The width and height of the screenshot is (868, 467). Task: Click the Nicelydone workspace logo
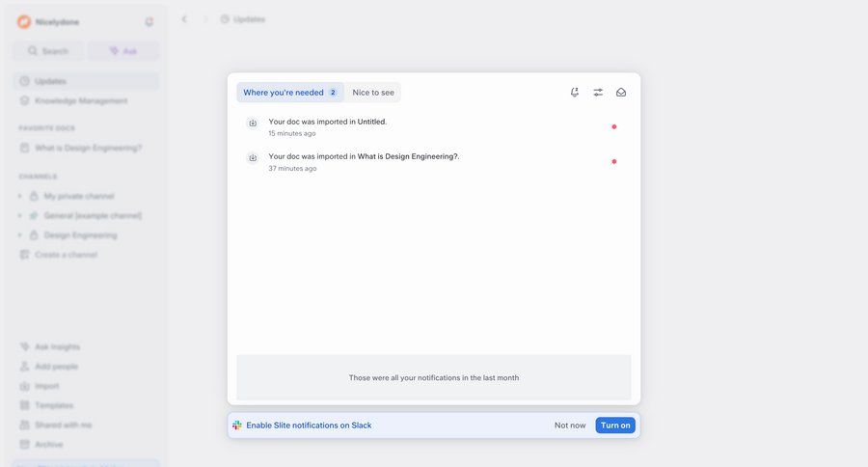pos(24,22)
